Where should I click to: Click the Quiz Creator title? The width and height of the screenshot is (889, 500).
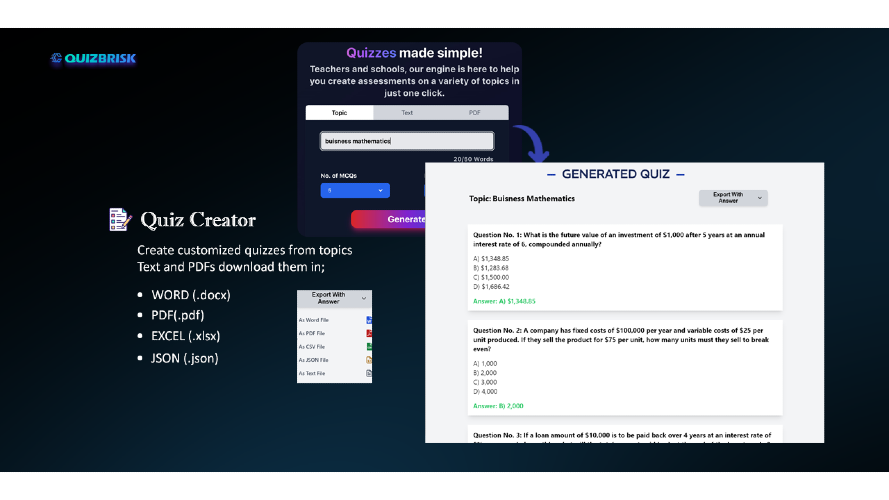tap(198, 220)
